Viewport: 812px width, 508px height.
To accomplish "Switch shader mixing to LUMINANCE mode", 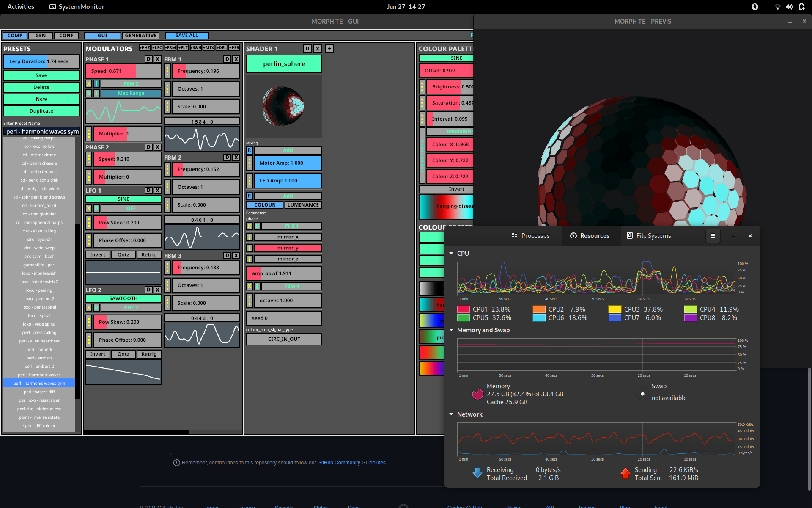I will pyautogui.click(x=303, y=204).
